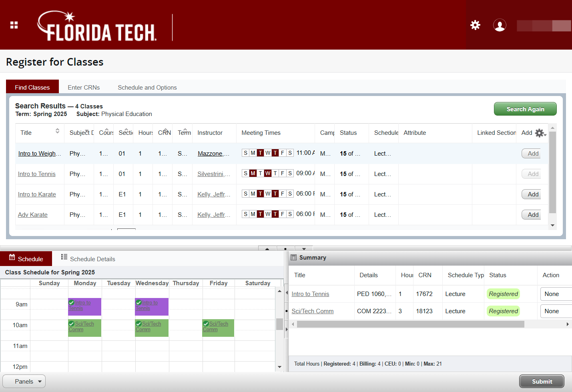Open column settings gear beside Add
Viewport: 572px width, 392px height.
point(540,133)
